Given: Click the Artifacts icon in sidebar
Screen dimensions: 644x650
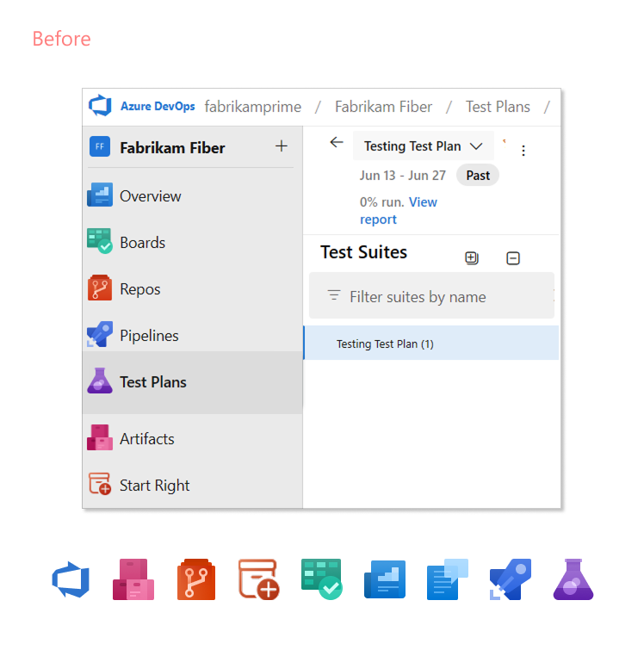Looking at the screenshot, I should pyautogui.click(x=100, y=437).
